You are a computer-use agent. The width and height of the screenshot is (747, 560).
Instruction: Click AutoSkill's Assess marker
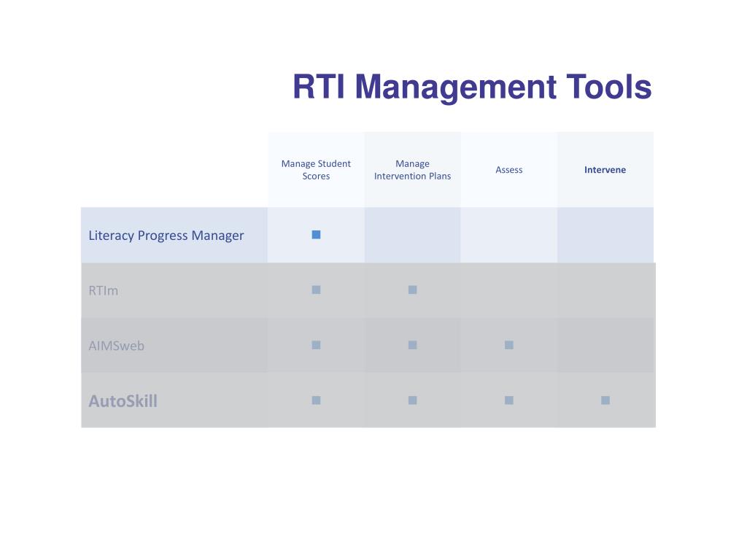tap(508, 400)
